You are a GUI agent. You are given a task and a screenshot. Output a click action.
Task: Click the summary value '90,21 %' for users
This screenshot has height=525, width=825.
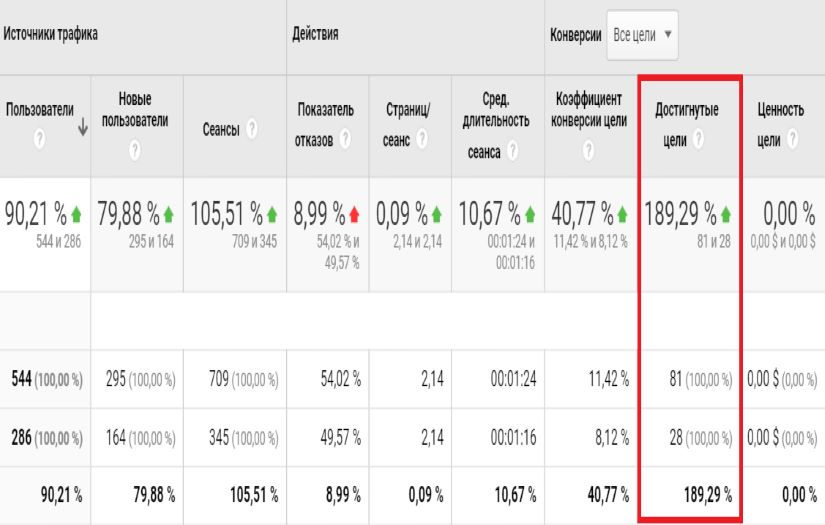36,214
